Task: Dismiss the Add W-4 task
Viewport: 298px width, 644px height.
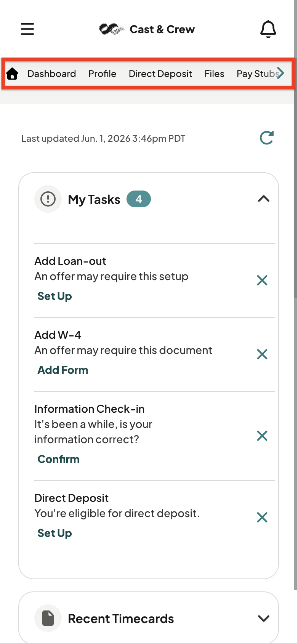Action: (x=262, y=354)
